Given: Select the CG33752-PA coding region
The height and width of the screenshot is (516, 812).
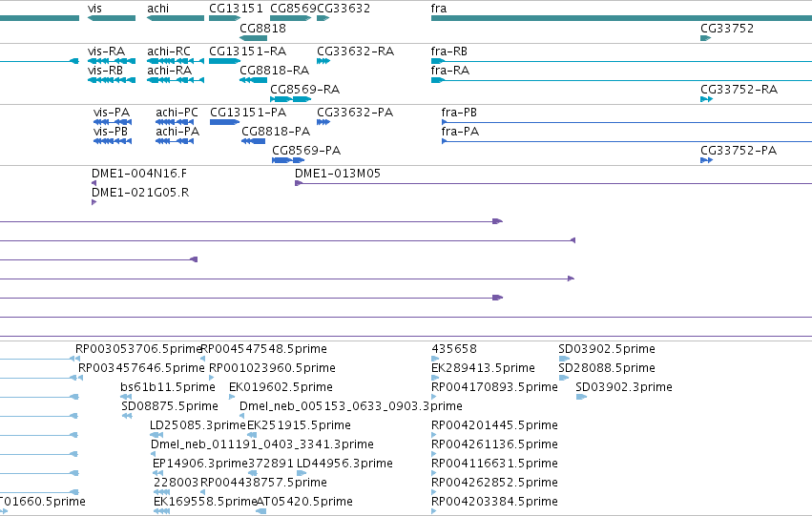Looking at the screenshot, I should tap(706, 160).
